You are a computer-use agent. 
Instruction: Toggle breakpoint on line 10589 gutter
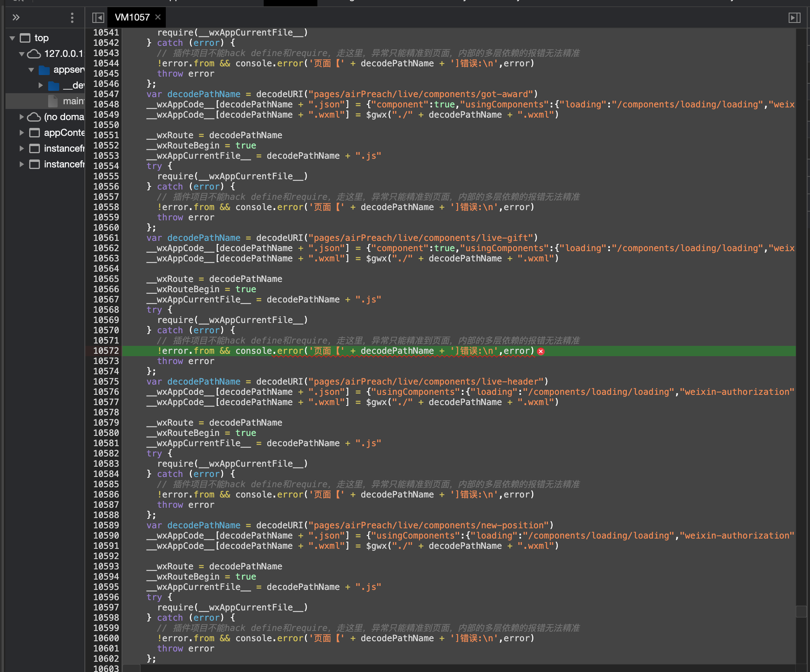pos(106,525)
